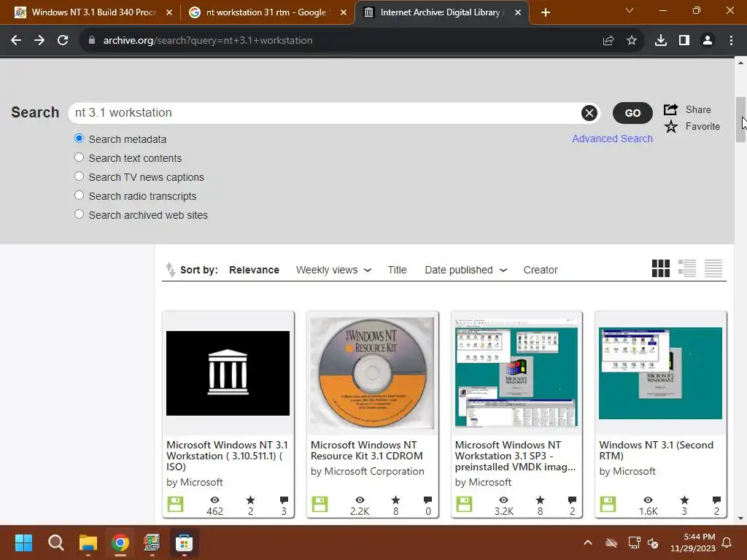
Task: Open the clock showing 5:44 PM
Action: click(699, 537)
